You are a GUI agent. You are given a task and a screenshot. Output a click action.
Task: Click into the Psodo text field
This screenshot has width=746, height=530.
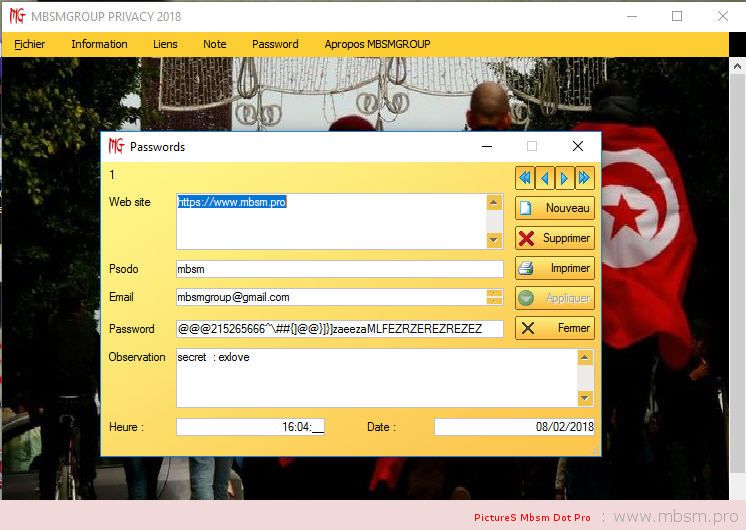pos(339,269)
